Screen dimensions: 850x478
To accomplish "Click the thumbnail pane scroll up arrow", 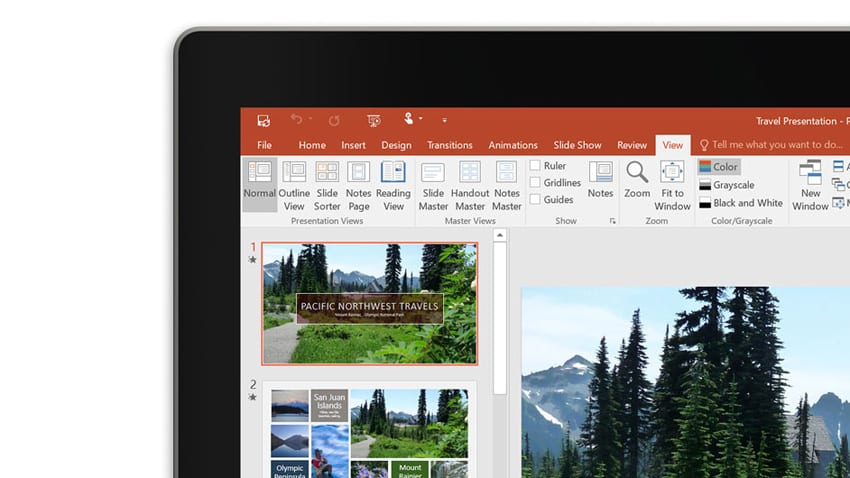I will (500, 235).
